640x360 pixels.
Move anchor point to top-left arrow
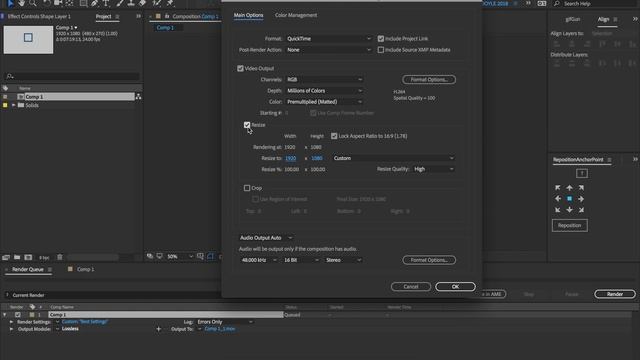pyautogui.click(x=558, y=188)
